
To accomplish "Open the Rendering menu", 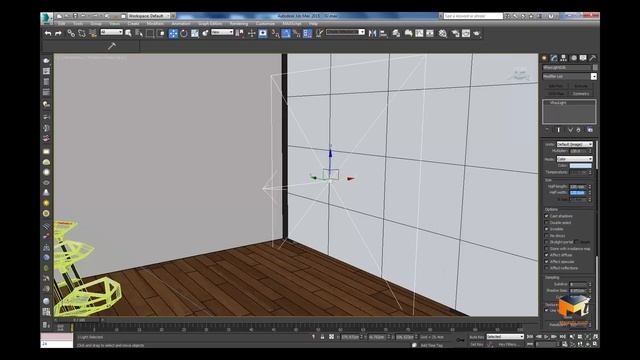I will (x=239, y=24).
